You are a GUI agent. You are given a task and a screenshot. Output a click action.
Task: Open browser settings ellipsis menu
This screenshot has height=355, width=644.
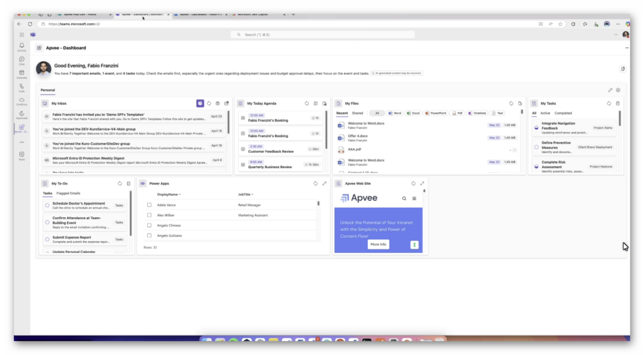618,25
